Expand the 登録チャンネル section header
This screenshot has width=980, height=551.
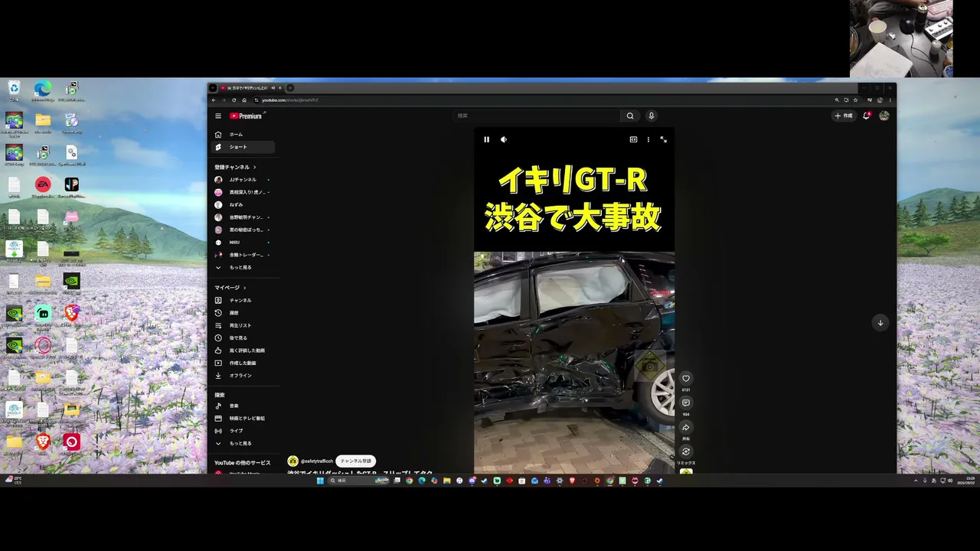coord(235,167)
